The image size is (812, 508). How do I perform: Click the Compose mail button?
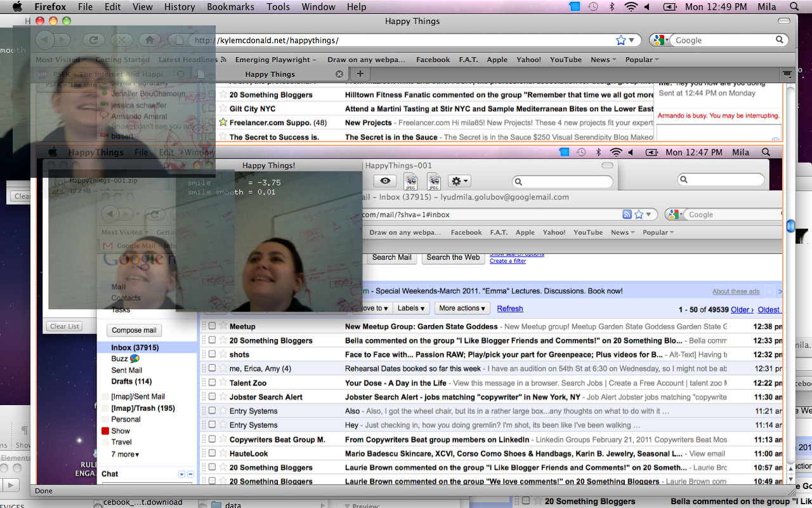[134, 330]
